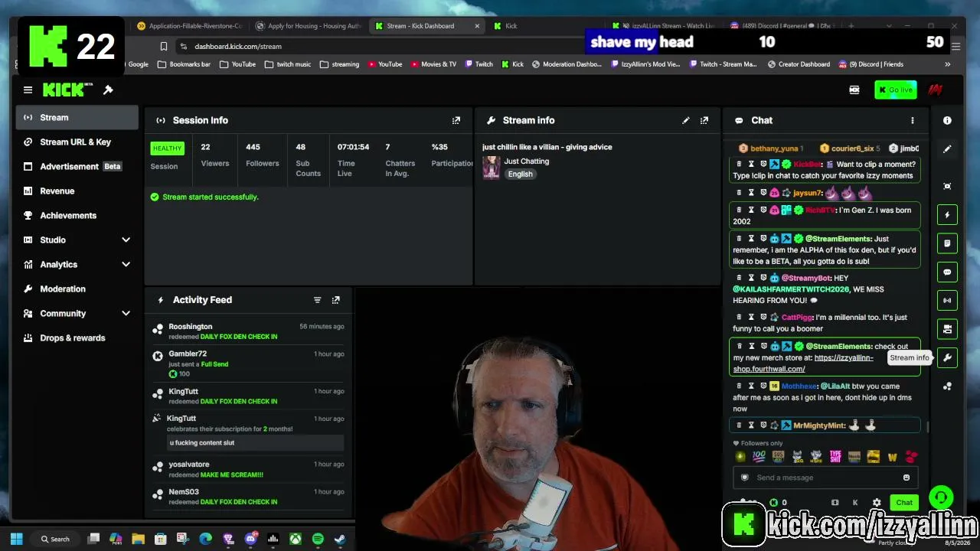Open Spotify from the taskbar
Image resolution: width=980 pixels, height=551 pixels.
tap(318, 539)
